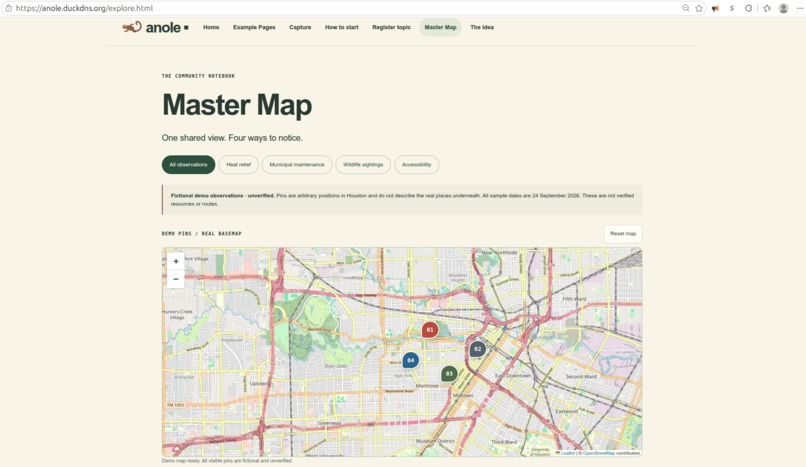
Task: Click the browser page zoom indicator icon
Action: click(685, 8)
